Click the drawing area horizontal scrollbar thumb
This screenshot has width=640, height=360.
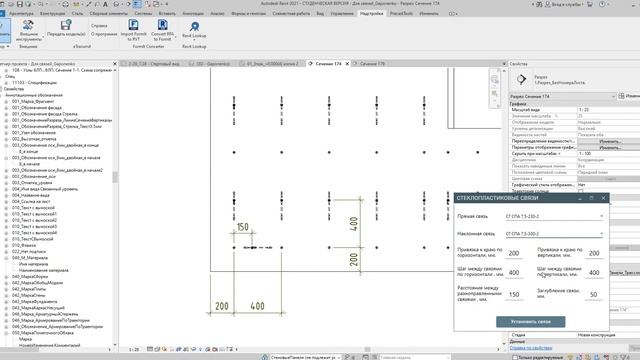pos(367,349)
